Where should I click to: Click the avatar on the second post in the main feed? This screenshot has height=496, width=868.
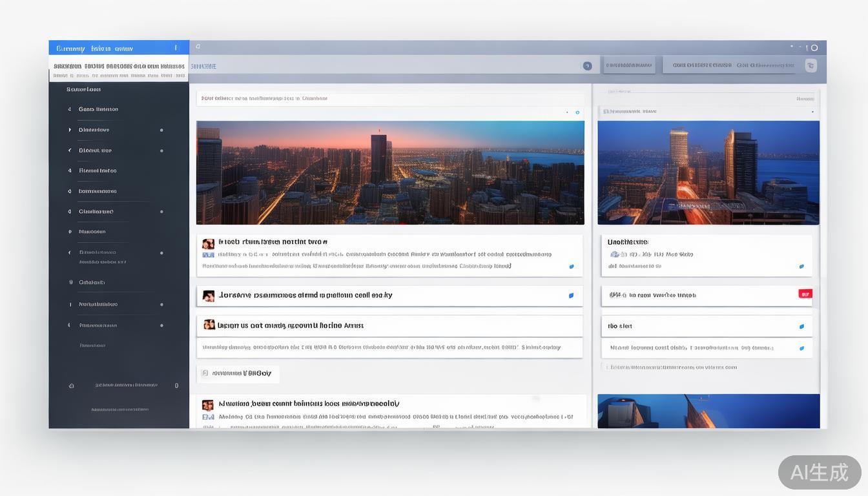[208, 296]
